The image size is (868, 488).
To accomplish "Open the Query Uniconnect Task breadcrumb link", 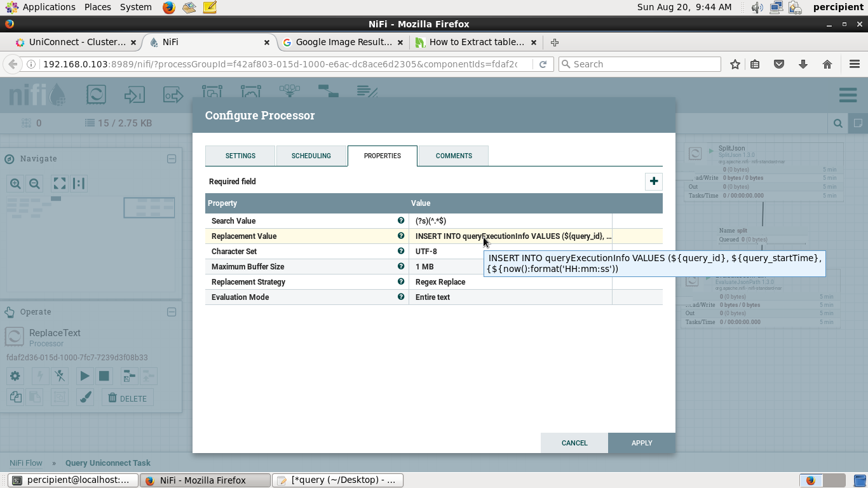I will coord(107,463).
